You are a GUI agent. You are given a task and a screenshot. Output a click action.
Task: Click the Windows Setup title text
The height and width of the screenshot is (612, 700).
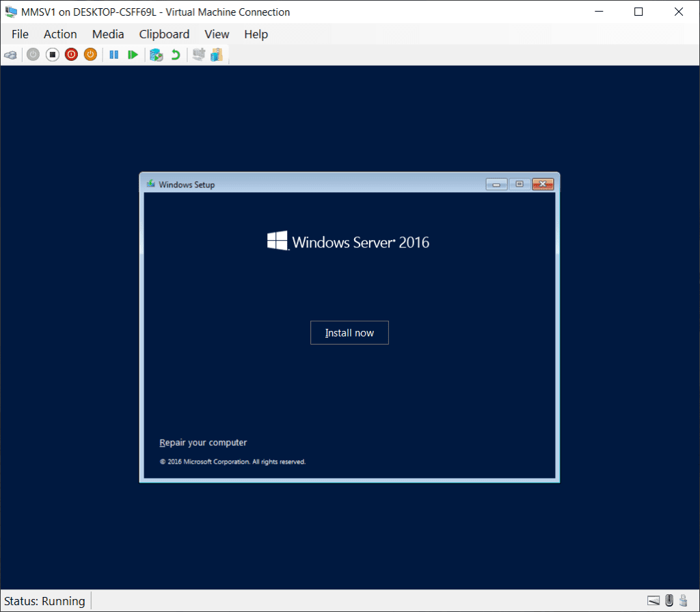[187, 185]
